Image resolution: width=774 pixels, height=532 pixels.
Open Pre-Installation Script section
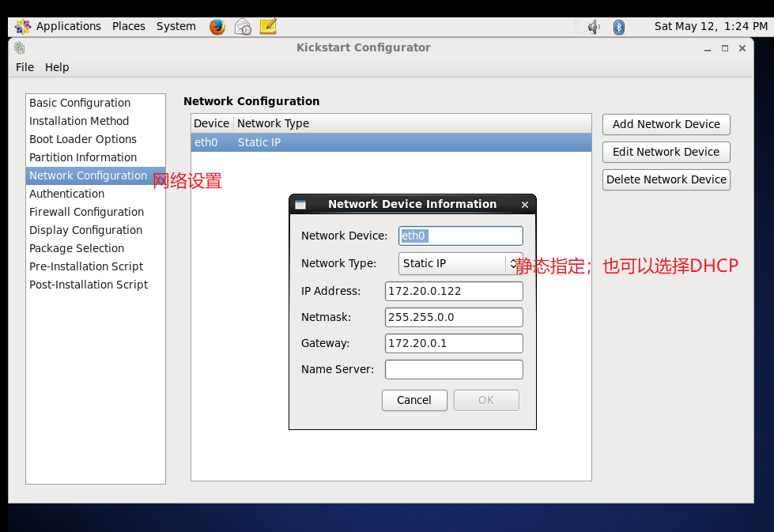point(96,266)
